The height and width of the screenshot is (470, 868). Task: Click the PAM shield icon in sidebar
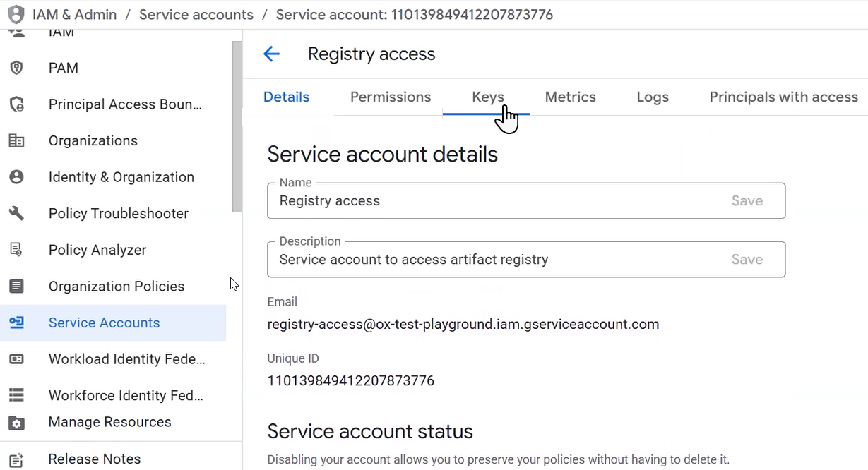16,68
